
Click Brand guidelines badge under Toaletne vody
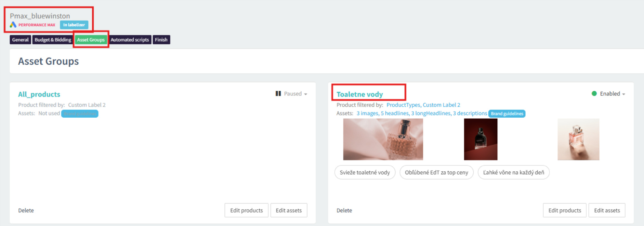tap(507, 113)
